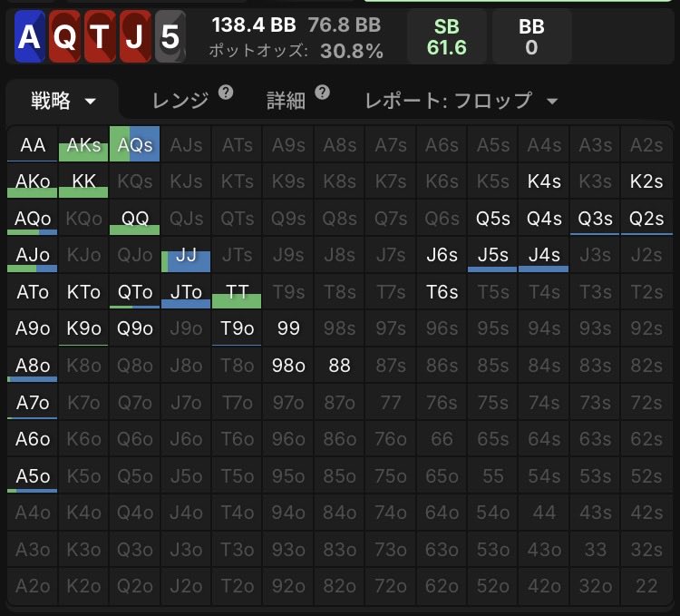Select the KTo hand cell
The image size is (680, 616).
(x=83, y=291)
